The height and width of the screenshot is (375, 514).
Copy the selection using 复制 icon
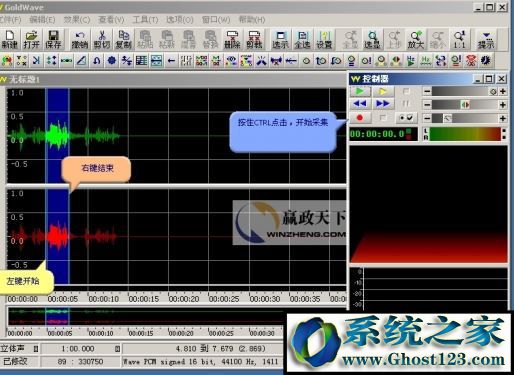124,40
